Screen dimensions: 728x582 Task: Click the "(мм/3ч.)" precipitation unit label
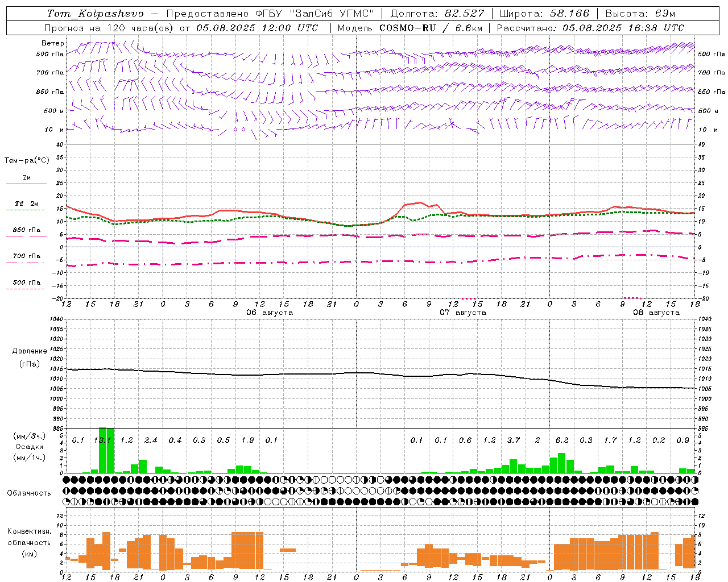[x=28, y=436]
